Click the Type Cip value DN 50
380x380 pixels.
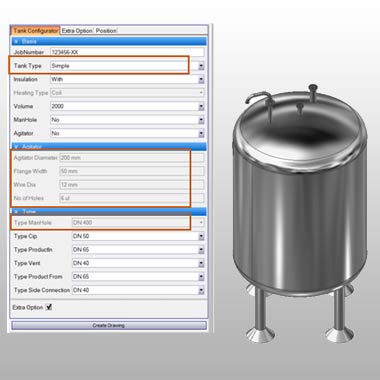(81, 236)
